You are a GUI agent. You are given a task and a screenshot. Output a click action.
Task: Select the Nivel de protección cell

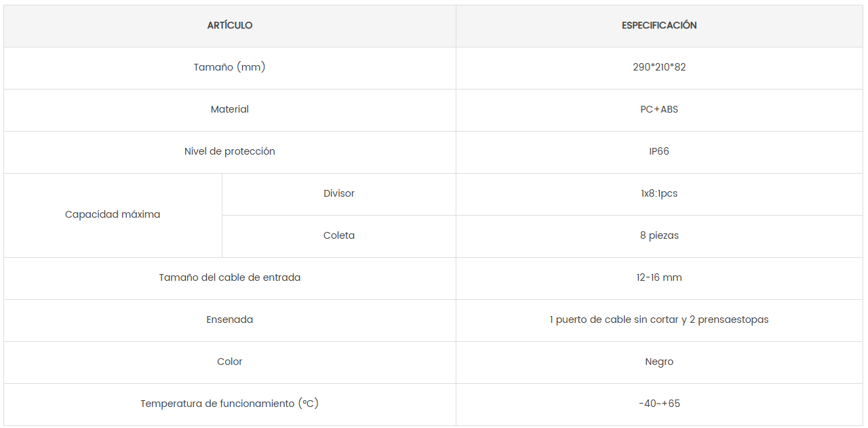(x=230, y=151)
